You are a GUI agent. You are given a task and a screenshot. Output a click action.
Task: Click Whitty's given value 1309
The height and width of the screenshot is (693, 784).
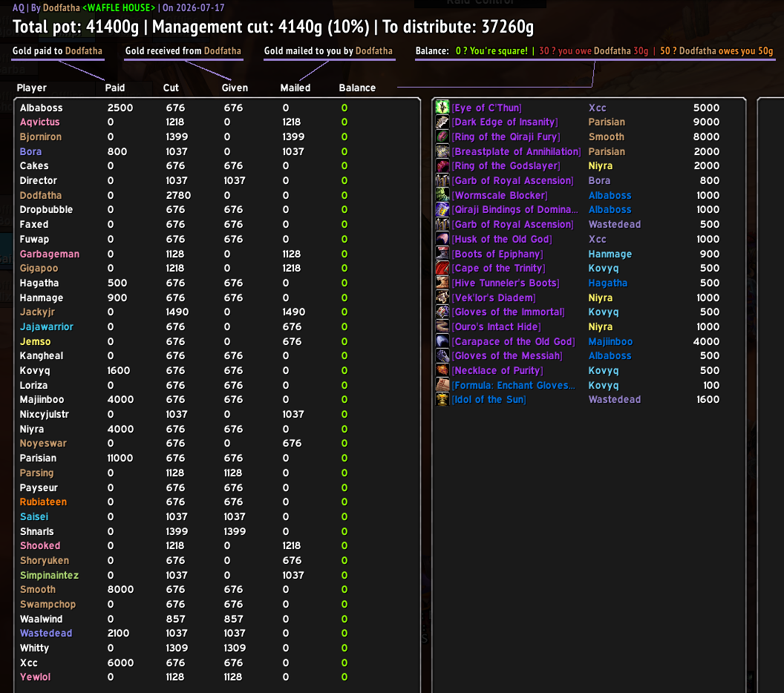click(235, 648)
